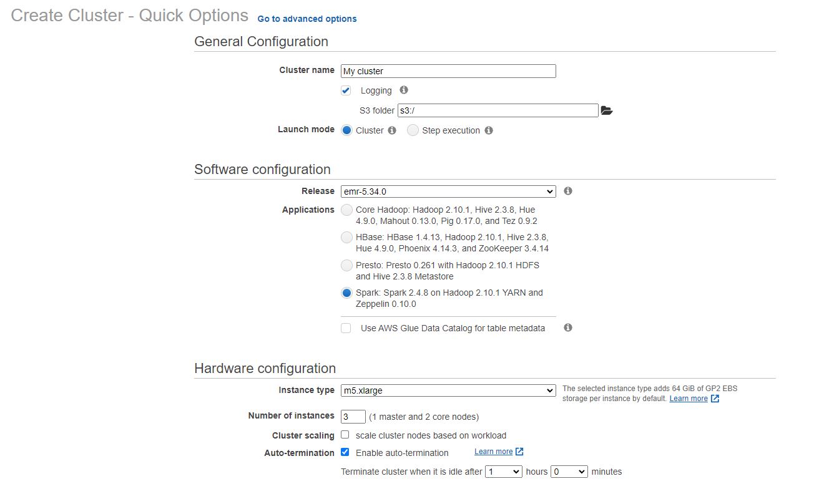The width and height of the screenshot is (824, 504).
Task: Click info icon beside Cluster launch mode
Action: click(x=392, y=130)
